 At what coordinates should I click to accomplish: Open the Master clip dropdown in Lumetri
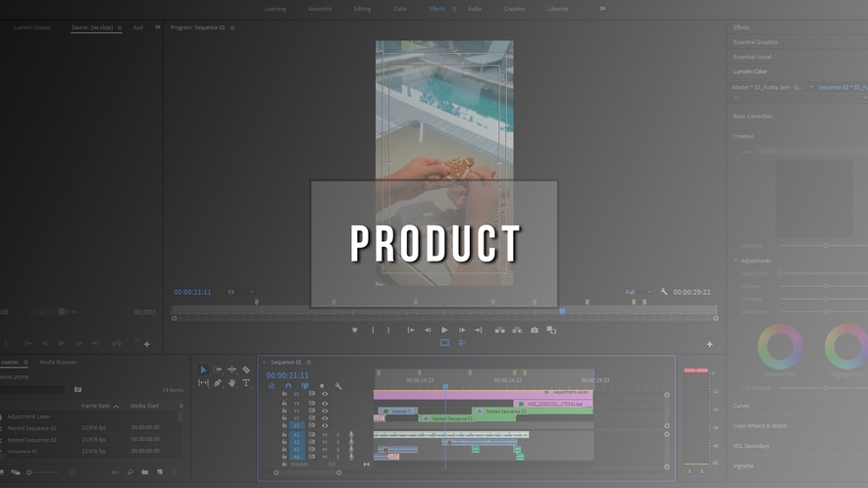(x=811, y=87)
